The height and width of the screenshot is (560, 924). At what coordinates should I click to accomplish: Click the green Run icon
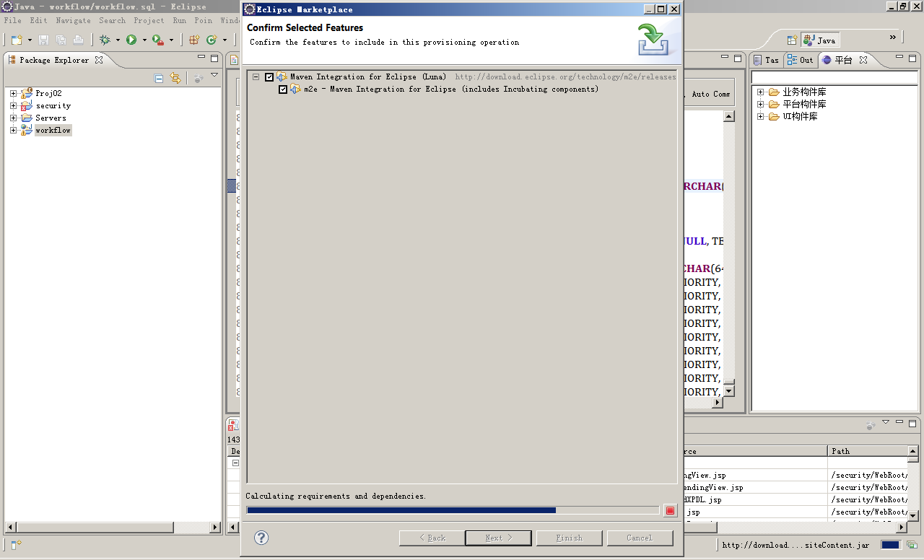click(x=131, y=40)
